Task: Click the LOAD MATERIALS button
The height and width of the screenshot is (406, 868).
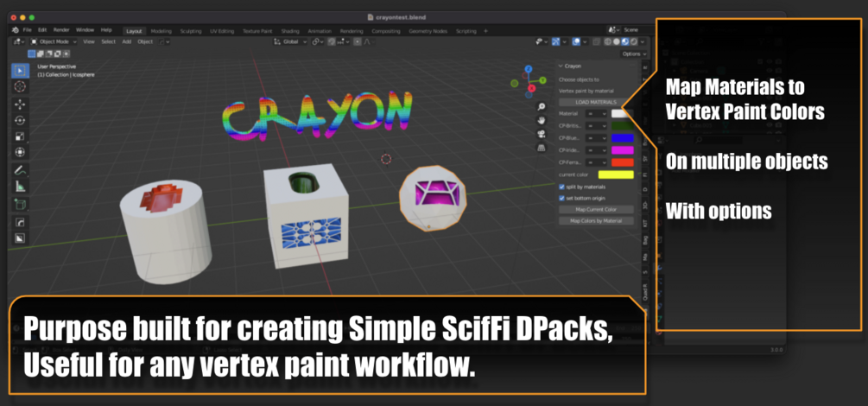Action: coord(596,103)
